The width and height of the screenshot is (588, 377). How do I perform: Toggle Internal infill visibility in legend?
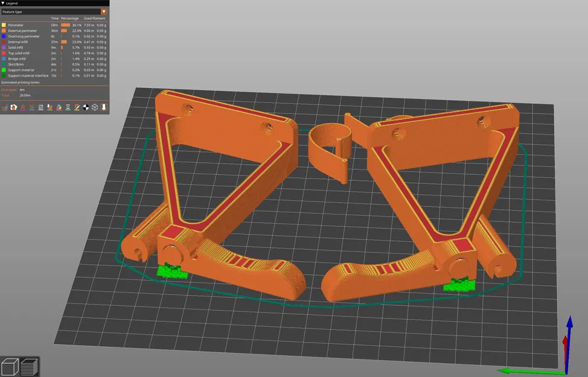tap(55, 42)
